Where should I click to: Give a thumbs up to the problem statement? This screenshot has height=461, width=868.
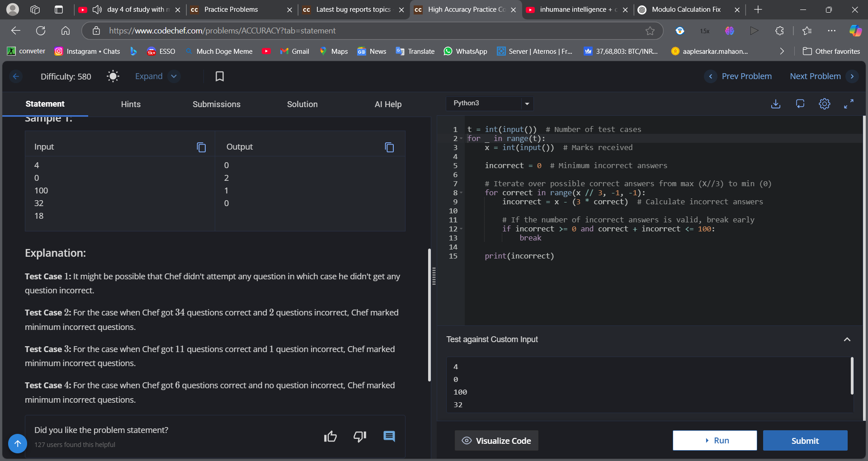(330, 436)
